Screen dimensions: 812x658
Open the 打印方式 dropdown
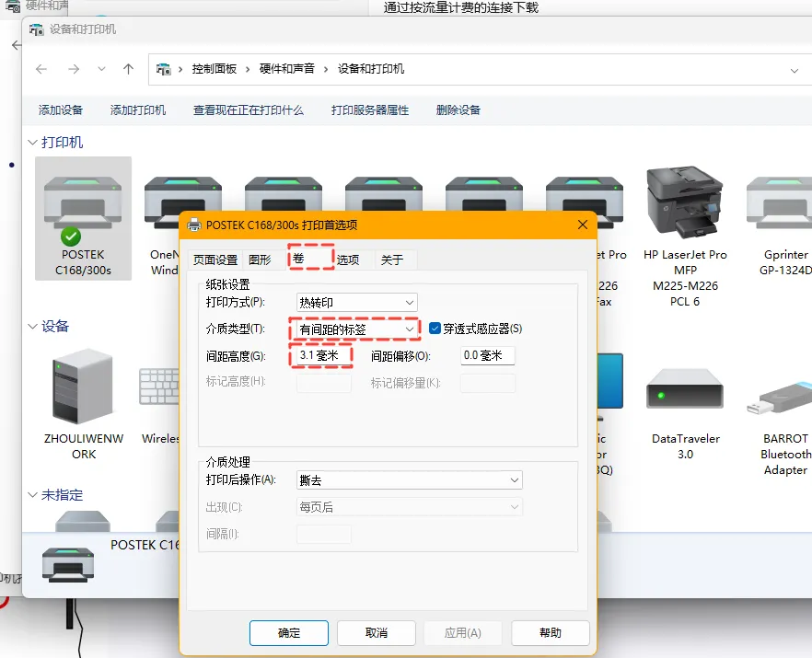coord(357,303)
